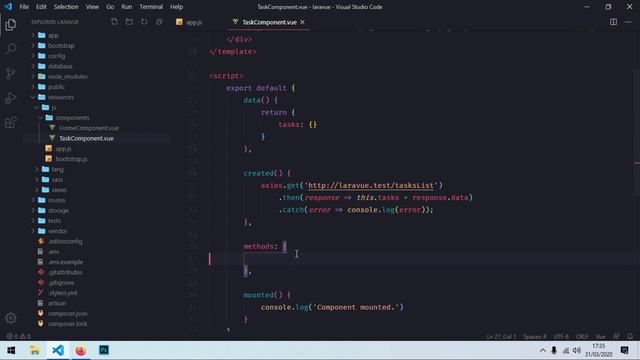The width and height of the screenshot is (640, 360).
Task: Open Manage gear settings icon
Action: (11, 318)
